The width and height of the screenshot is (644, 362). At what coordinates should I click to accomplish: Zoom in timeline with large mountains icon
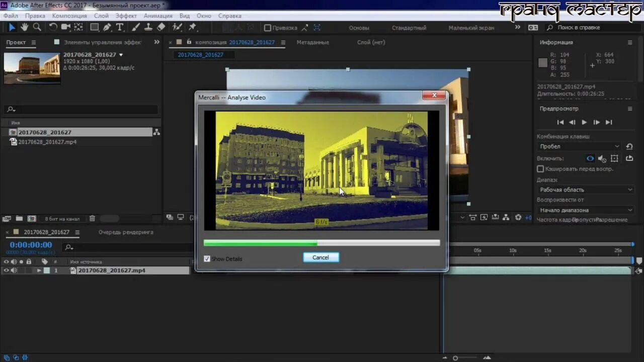pyautogui.click(x=487, y=358)
